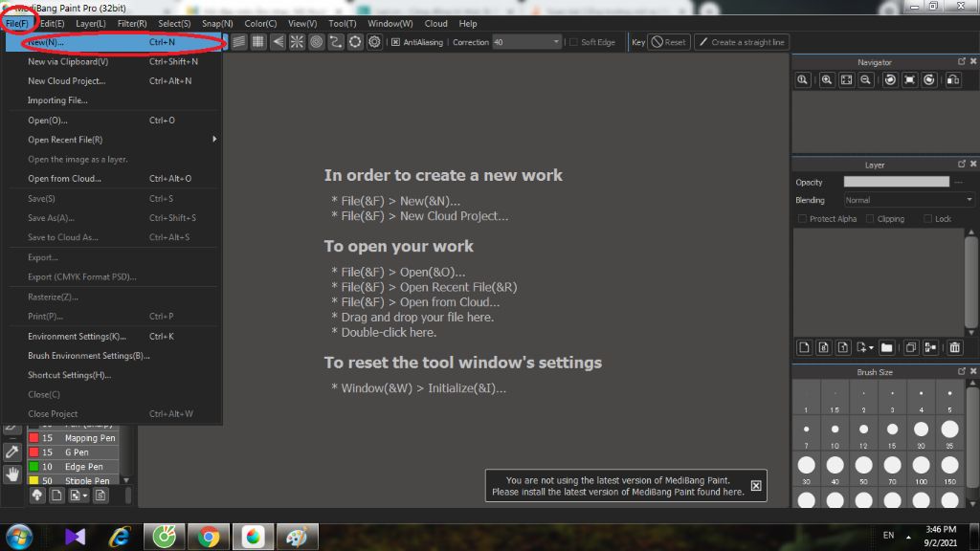Click Create a straight line button
The image size is (980, 551).
[x=742, y=42]
